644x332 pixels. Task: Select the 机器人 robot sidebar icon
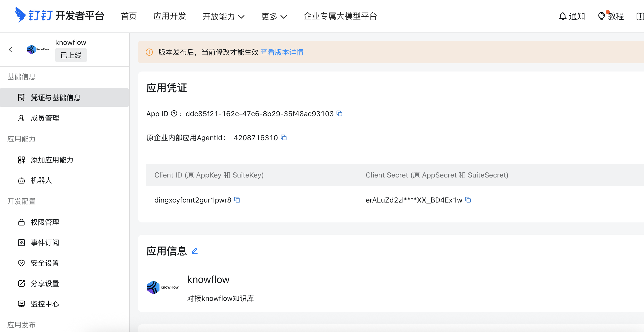click(21, 181)
